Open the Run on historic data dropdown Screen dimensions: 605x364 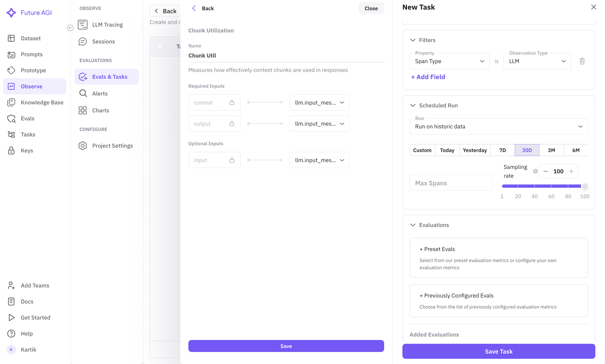pyautogui.click(x=498, y=126)
